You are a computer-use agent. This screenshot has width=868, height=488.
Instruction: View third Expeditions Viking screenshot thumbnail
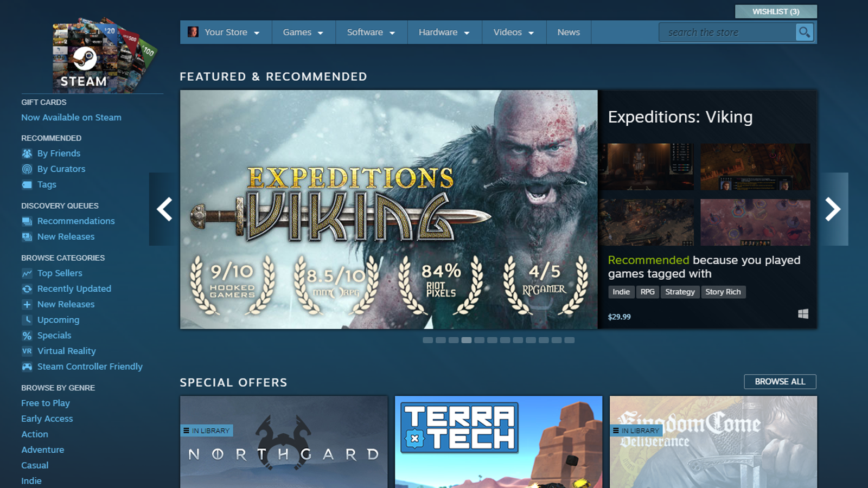[x=646, y=222]
